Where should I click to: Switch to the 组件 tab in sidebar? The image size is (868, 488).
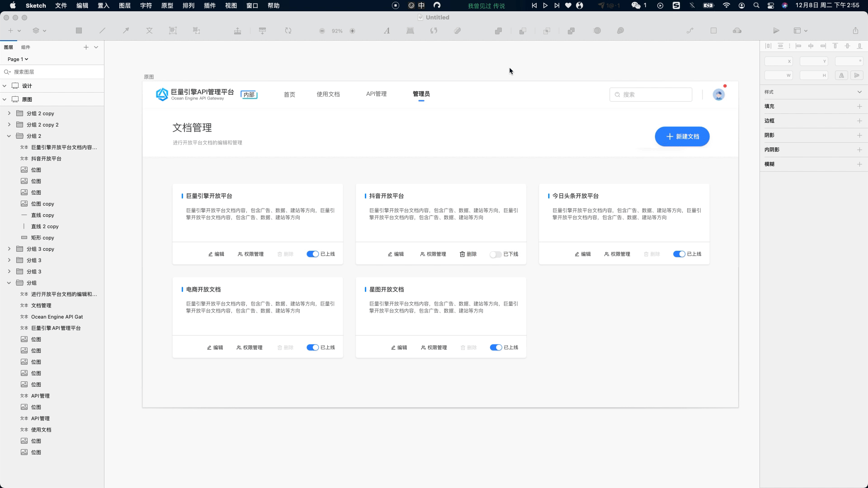26,47
